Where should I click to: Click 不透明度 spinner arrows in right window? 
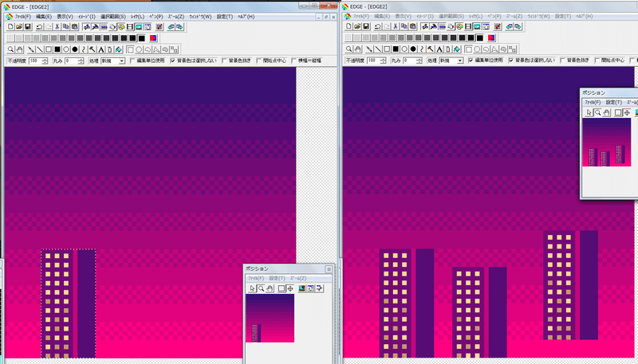pos(383,61)
